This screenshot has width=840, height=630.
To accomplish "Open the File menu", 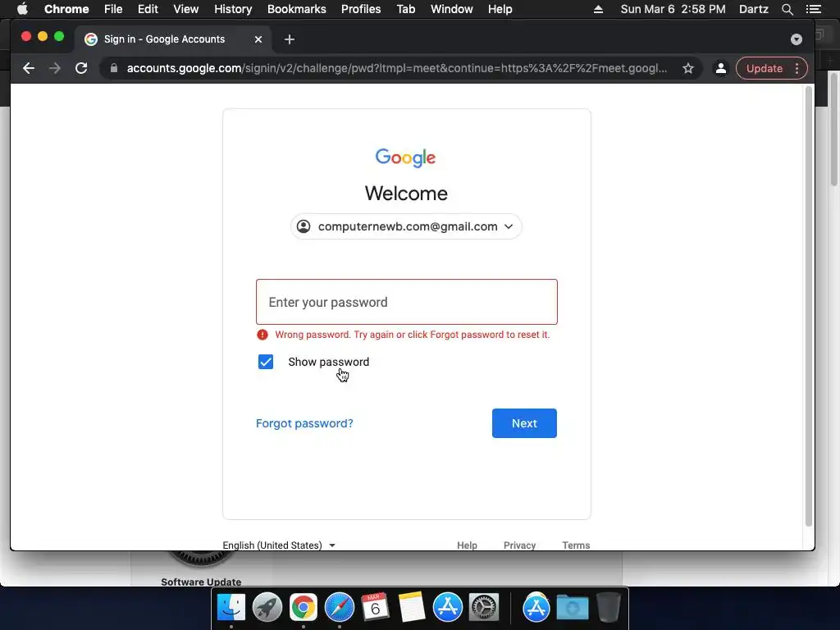I will tap(113, 9).
